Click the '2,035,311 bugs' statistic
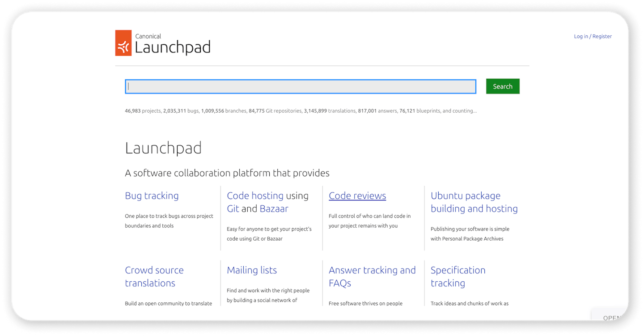This screenshot has height=336, width=644. (181, 111)
